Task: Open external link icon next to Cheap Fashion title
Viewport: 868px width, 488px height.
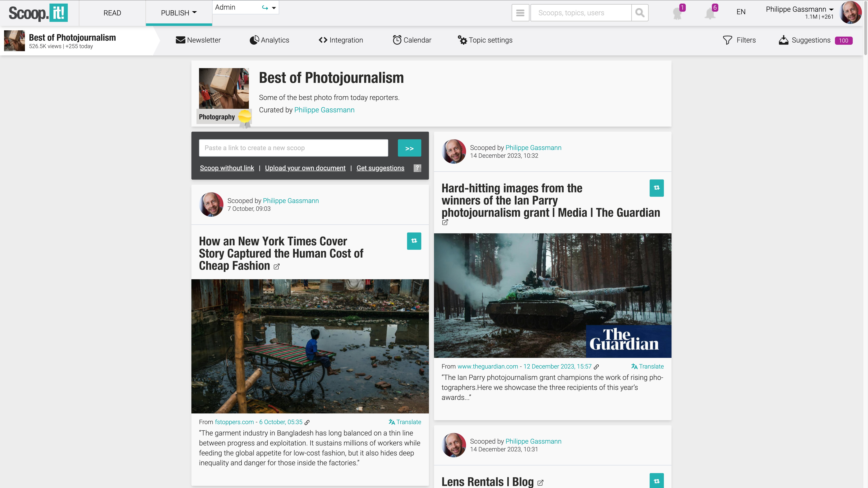Action: tap(277, 267)
